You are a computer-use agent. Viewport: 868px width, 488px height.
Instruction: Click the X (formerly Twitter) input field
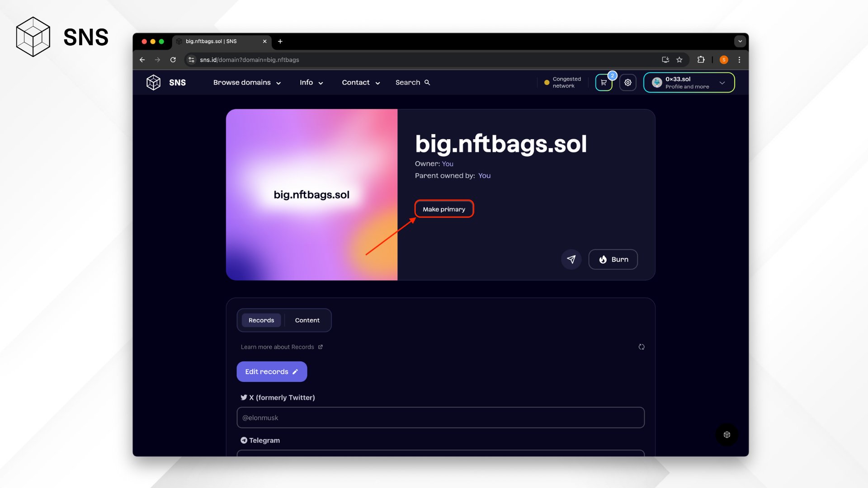click(440, 418)
